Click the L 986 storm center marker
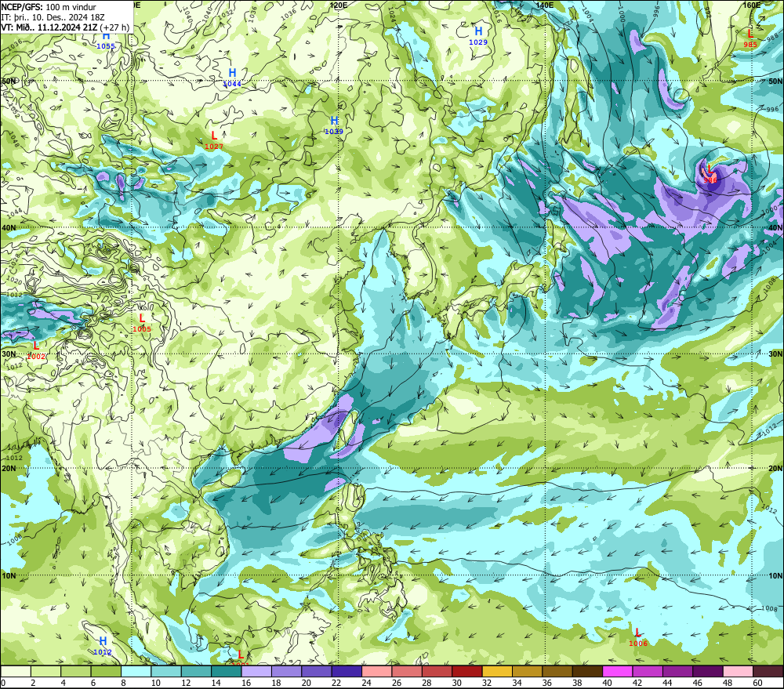Screen dimensions: 784x689 click(x=710, y=175)
